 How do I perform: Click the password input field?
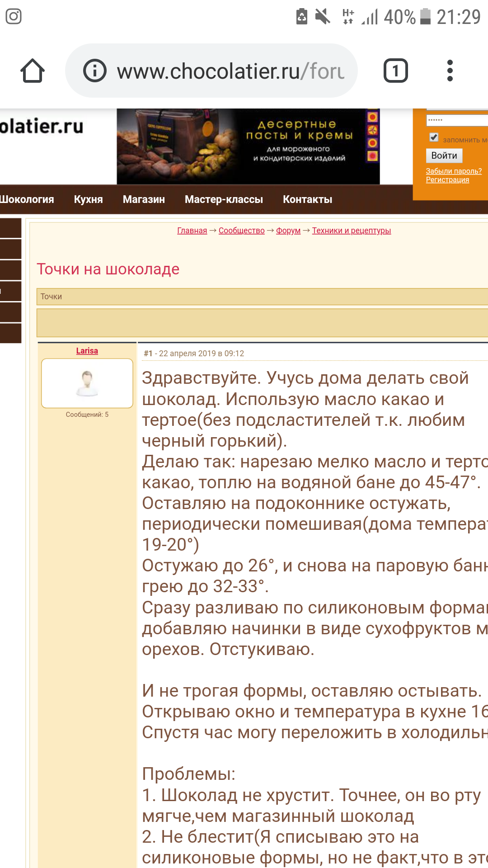456,120
